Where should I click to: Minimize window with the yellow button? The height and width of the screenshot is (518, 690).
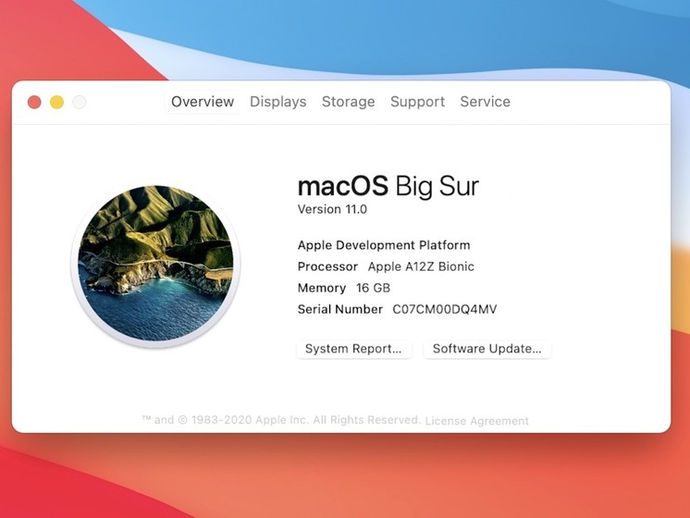(57, 102)
